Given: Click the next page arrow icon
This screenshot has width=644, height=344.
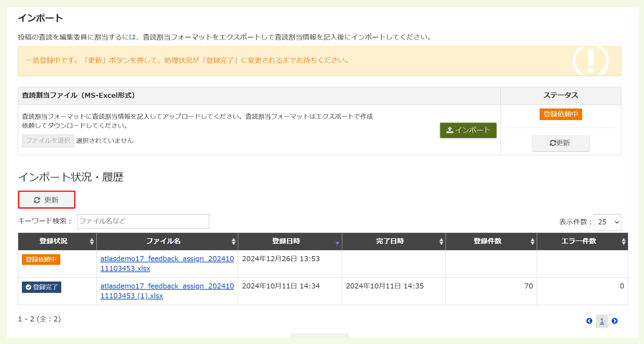Looking at the screenshot, I should [615, 321].
